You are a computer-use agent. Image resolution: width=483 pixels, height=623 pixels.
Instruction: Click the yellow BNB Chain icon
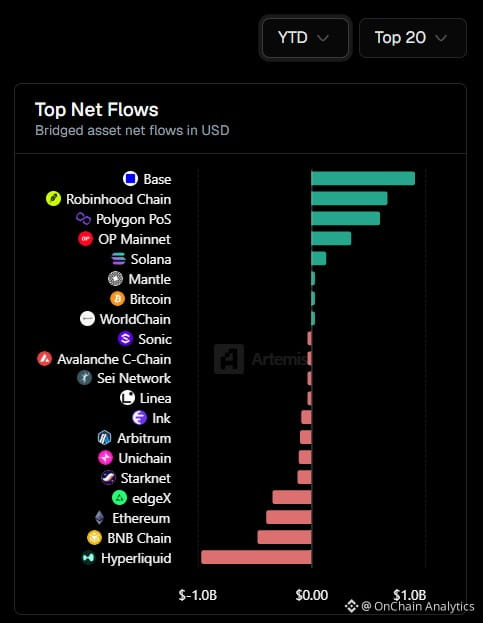pyautogui.click(x=95, y=538)
